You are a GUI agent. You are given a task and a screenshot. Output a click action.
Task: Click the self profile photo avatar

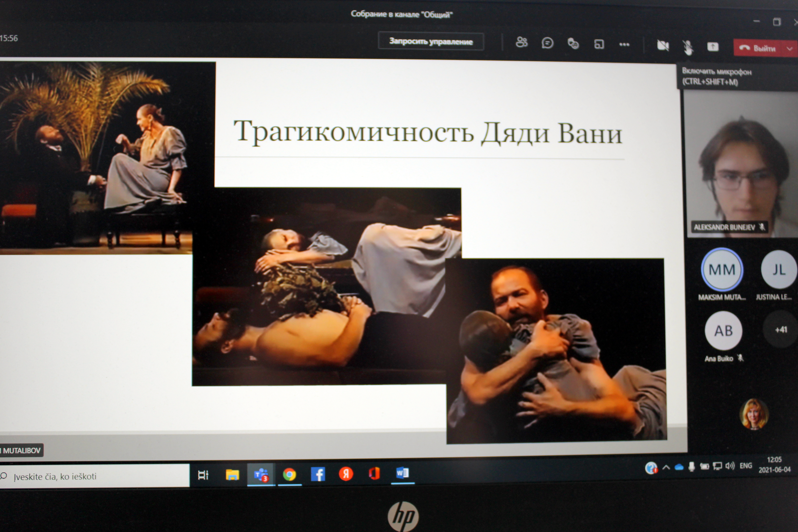pos(754,414)
